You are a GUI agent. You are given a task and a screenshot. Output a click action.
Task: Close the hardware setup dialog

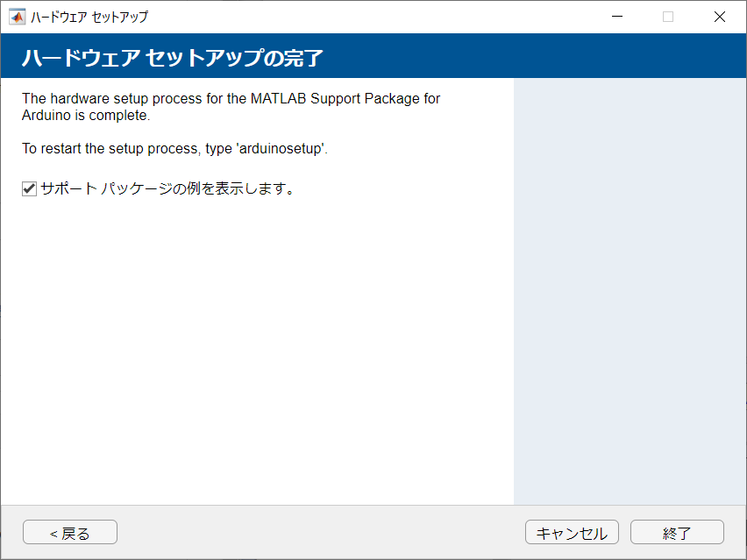[719, 16]
